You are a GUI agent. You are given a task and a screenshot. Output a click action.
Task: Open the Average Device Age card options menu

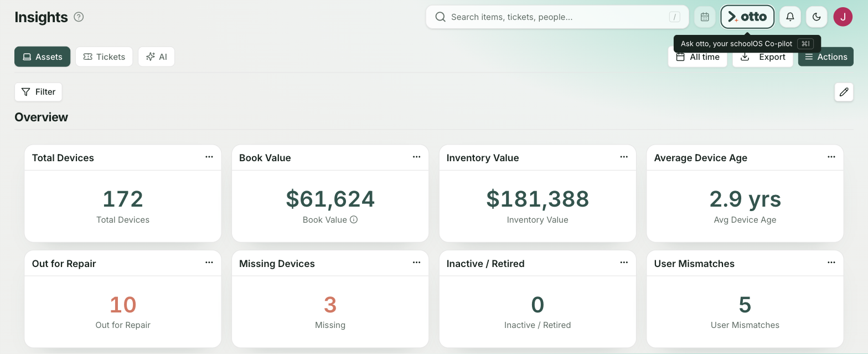point(831,157)
